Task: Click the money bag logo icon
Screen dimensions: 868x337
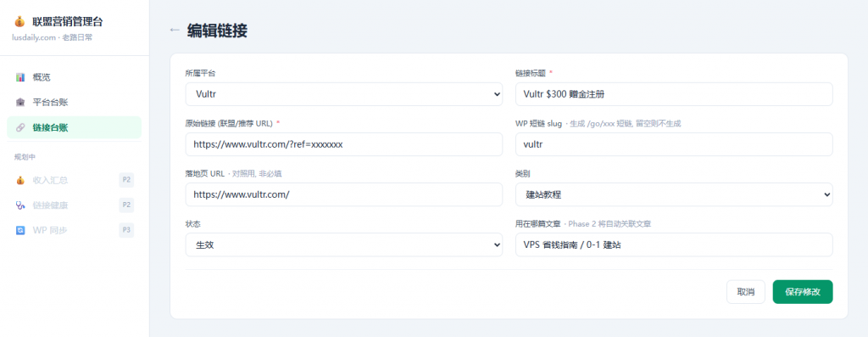Action: (20, 22)
